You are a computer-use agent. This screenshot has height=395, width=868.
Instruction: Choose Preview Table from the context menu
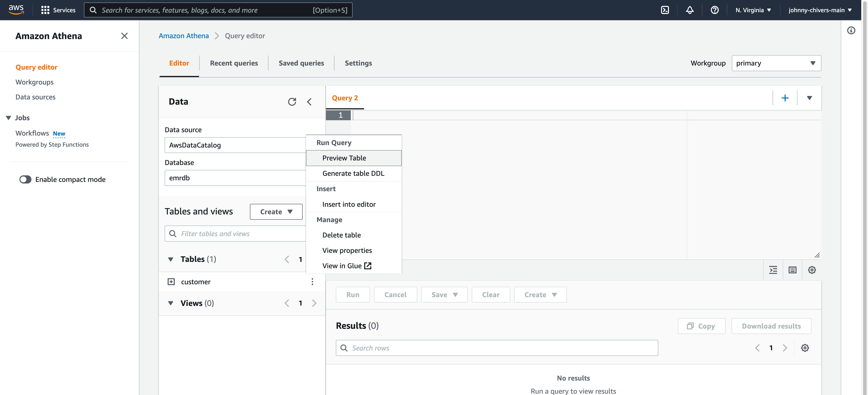coord(344,158)
